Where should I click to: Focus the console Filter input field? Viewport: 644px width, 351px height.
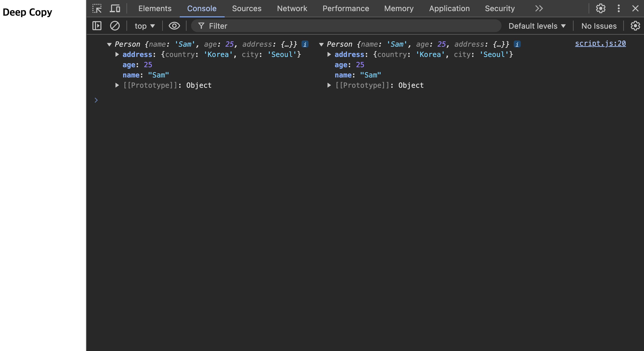[x=350, y=26]
